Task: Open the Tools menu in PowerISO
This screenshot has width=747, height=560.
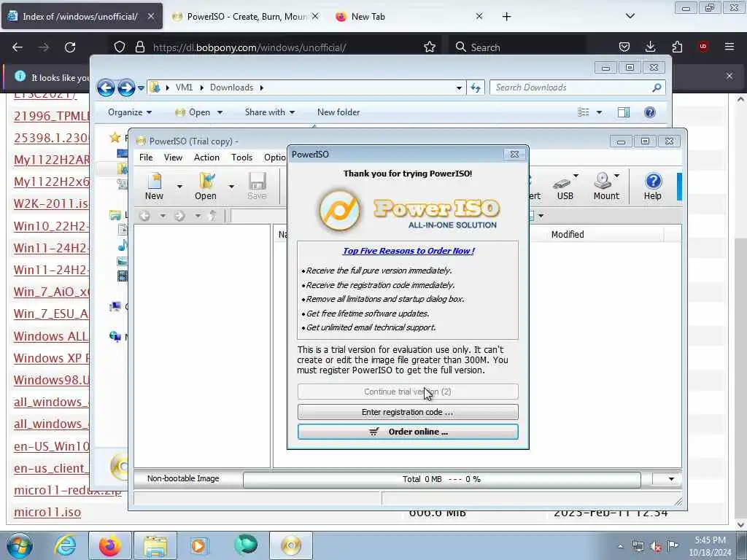Action: [x=241, y=157]
